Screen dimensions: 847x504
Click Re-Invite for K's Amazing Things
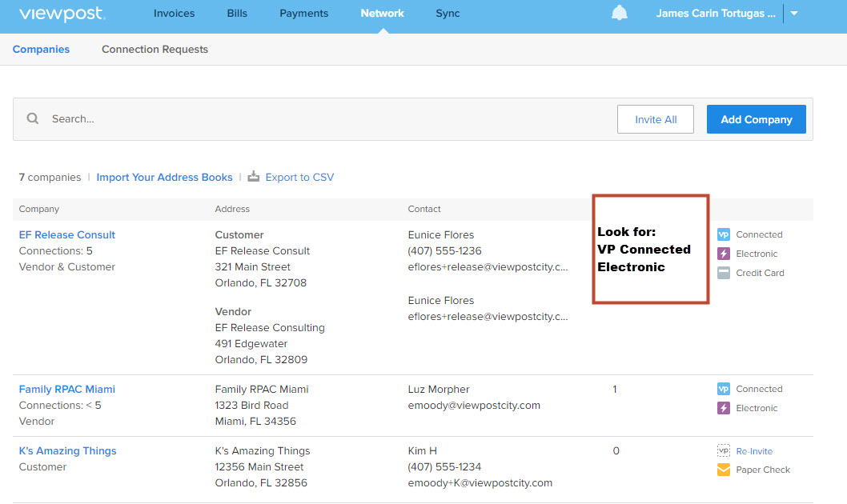[x=754, y=451]
